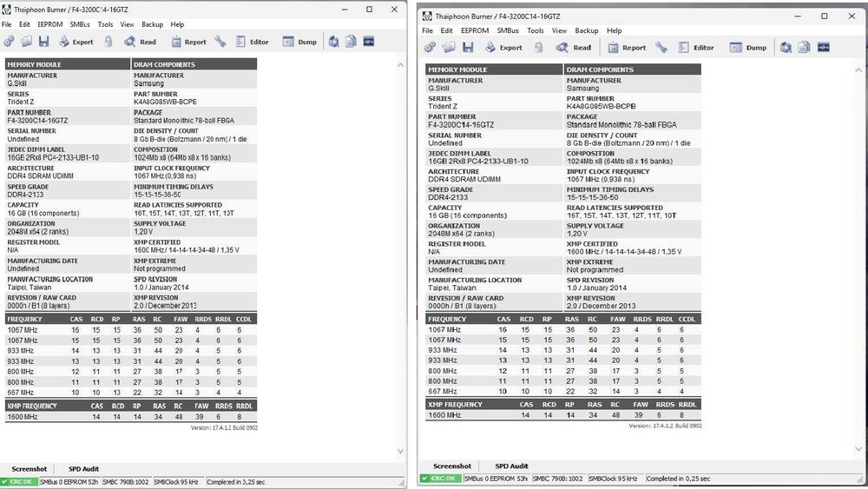This screenshot has width=868, height=489.
Task: Select the Screenshot tab in the left window
Action: click(30, 468)
